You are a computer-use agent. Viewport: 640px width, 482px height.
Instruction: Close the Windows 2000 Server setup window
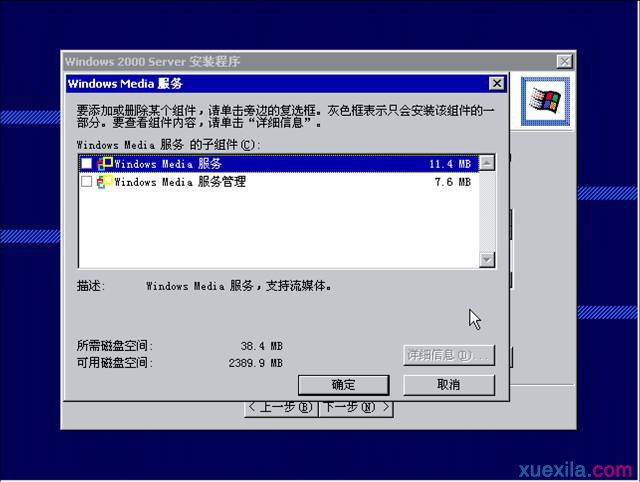pos(565,62)
